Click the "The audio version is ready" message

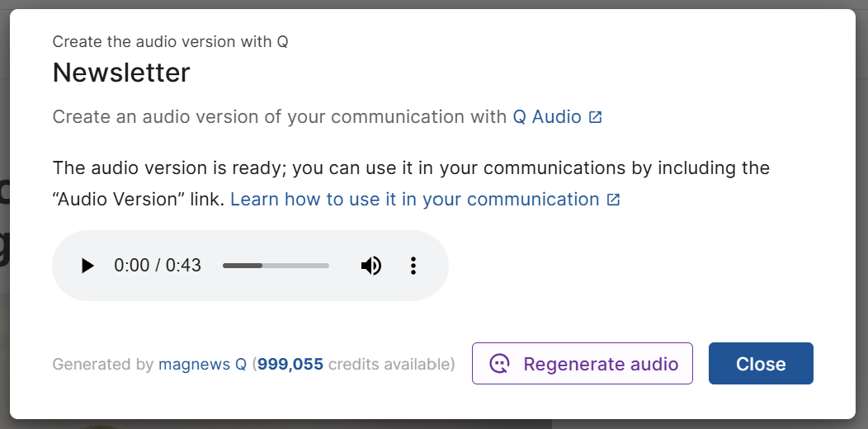330,168
